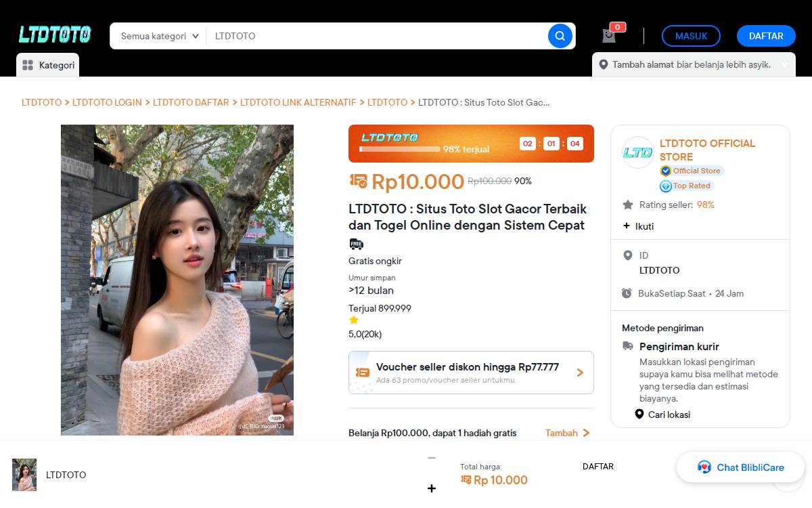Click the flash sale countdown timer
Image resolution: width=812 pixels, height=508 pixels.
tap(551, 144)
